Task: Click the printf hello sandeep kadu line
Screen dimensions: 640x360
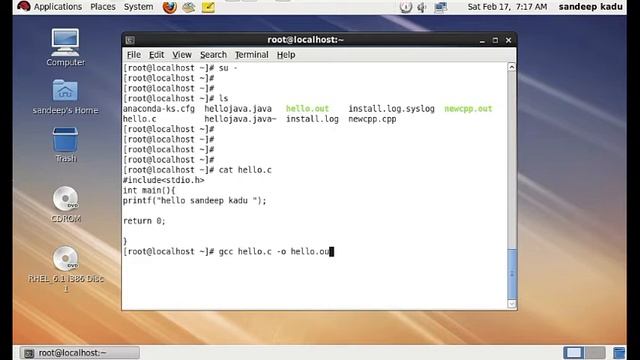Action: point(195,200)
